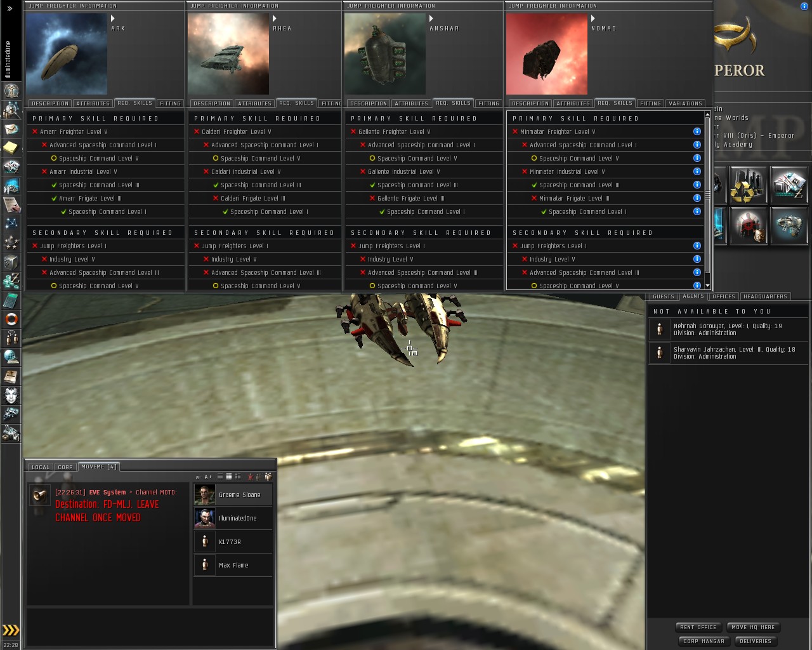Open the constellation Map icon in the sidebar

[x=11, y=223]
